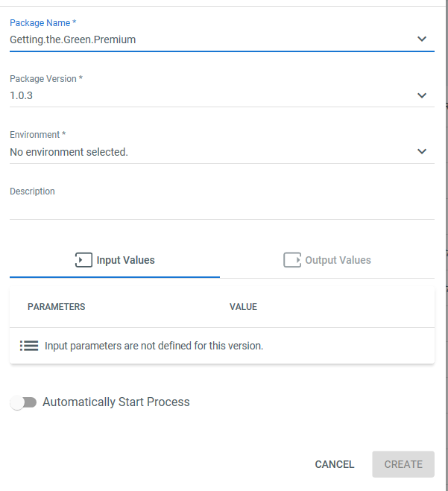Select the Getting.the.Green.Premium package field

(x=73, y=39)
